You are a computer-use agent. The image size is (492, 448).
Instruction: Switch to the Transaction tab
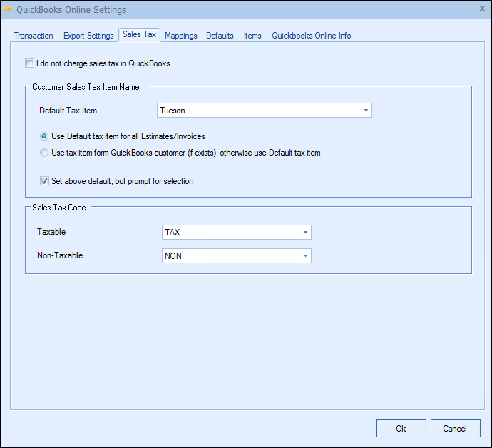click(x=34, y=36)
